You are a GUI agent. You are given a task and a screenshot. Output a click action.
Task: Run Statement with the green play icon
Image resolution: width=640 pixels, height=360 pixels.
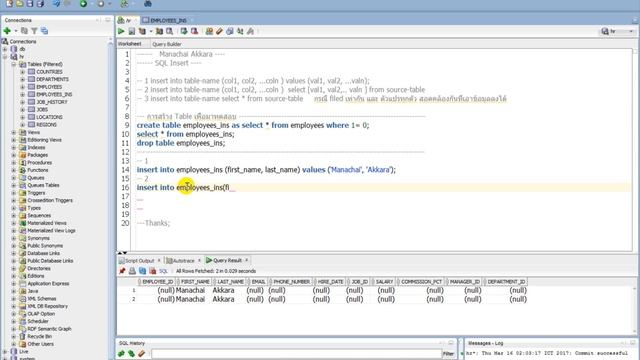click(121, 31)
